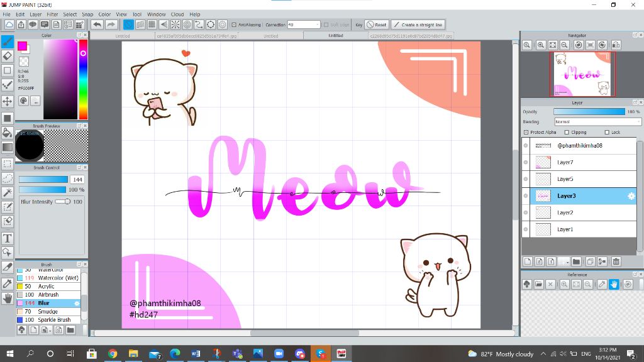Open File Explorer from the taskbar

(133, 354)
